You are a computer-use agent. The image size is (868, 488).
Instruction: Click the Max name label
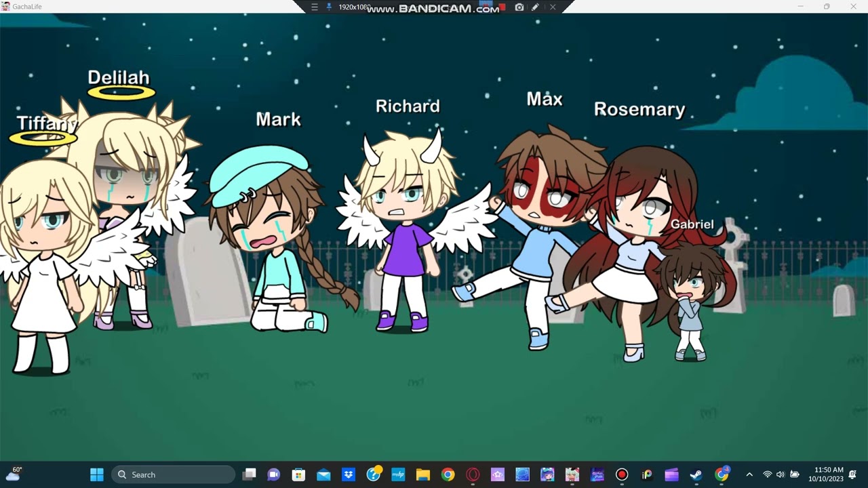click(545, 100)
